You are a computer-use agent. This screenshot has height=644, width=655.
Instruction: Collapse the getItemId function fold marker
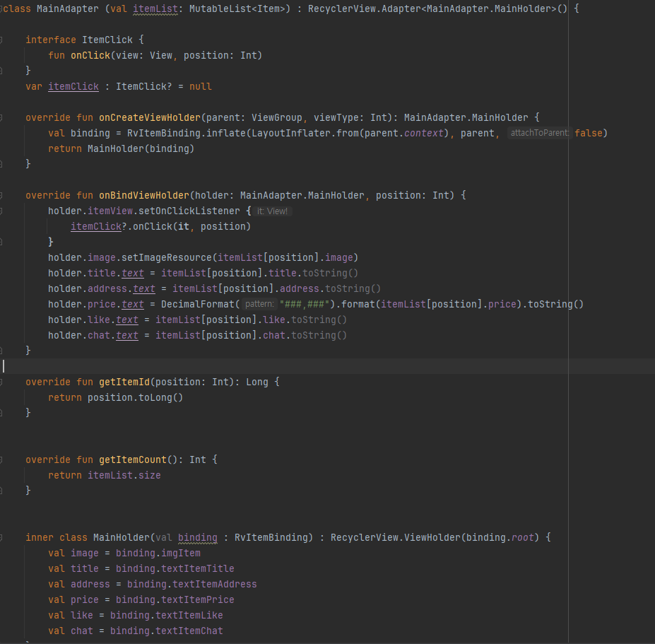click(x=1, y=382)
